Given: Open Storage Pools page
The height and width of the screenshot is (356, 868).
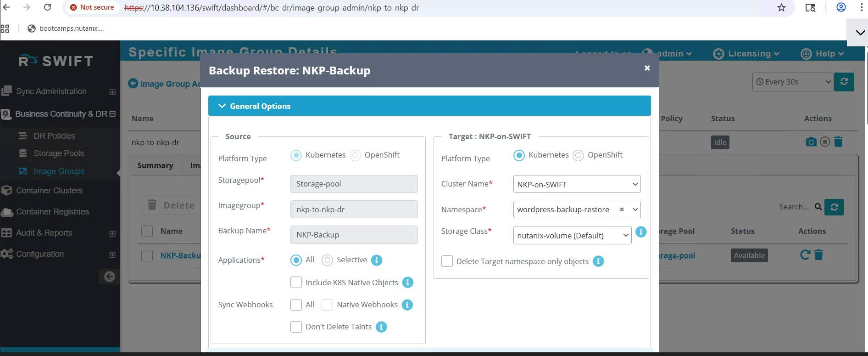Looking at the screenshot, I should [58, 153].
